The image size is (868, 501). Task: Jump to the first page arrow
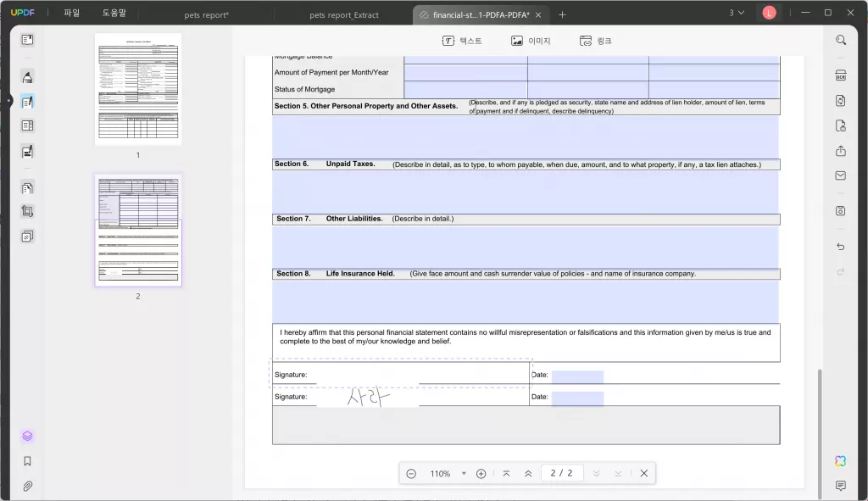pos(507,474)
